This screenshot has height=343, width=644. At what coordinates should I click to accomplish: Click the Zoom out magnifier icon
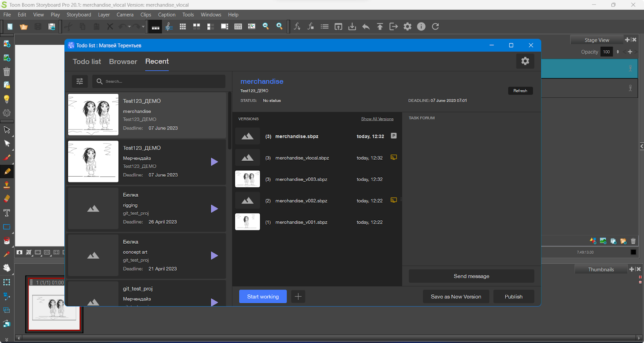click(266, 27)
